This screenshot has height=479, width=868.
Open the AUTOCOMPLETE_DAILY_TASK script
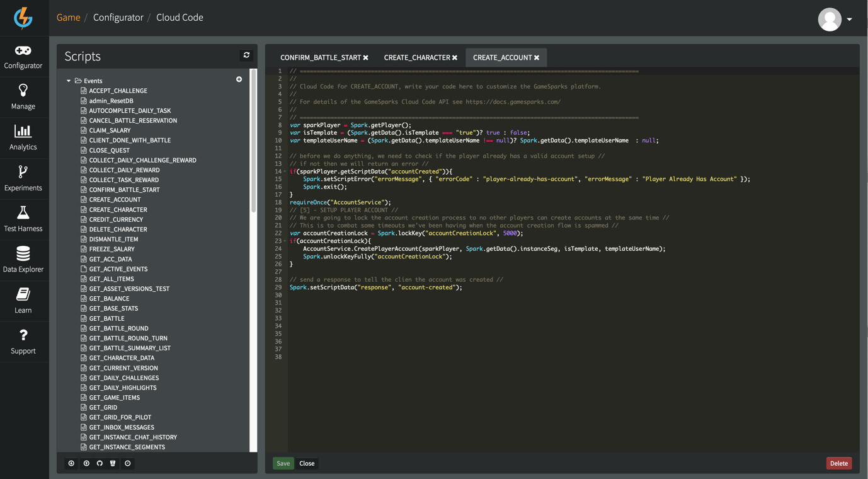point(130,110)
